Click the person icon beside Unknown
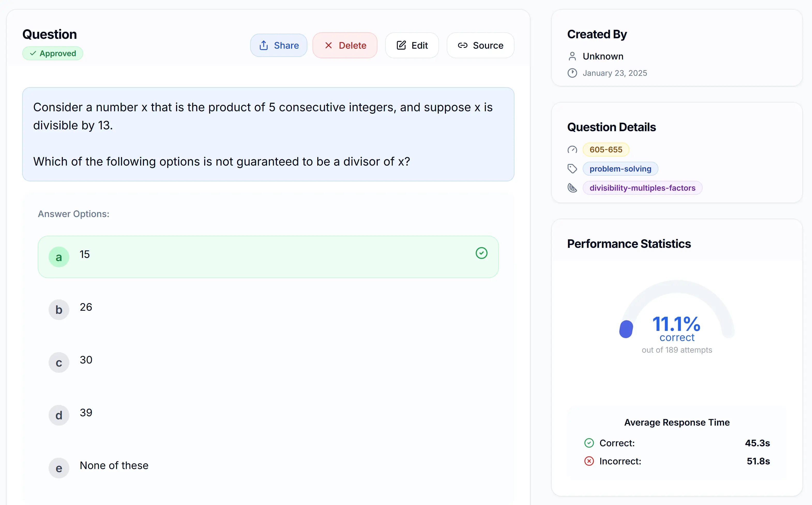812x505 pixels. (572, 56)
